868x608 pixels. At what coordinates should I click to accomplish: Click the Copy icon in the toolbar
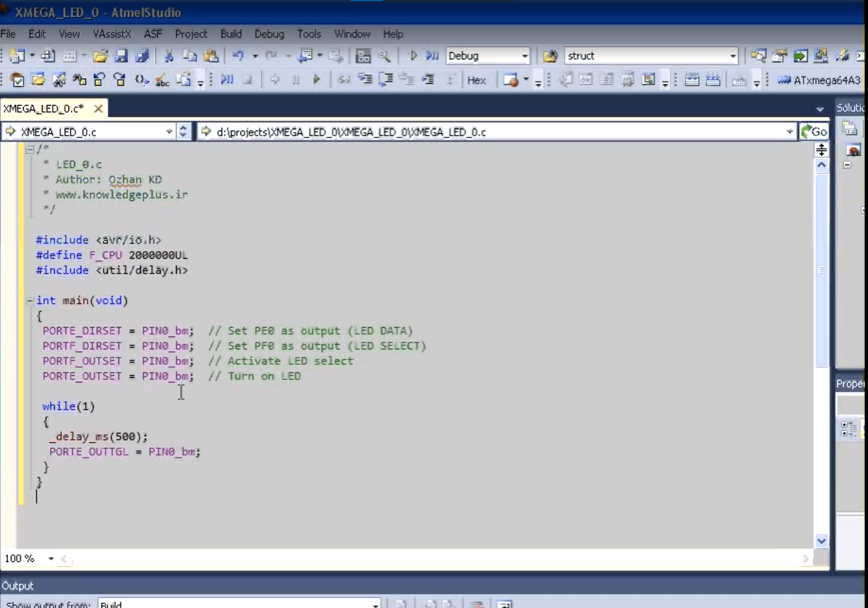click(x=190, y=56)
